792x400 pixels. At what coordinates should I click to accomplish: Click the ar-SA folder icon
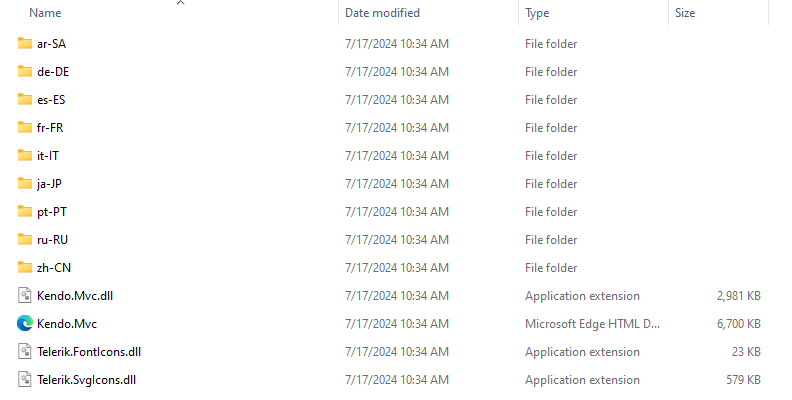(x=25, y=44)
